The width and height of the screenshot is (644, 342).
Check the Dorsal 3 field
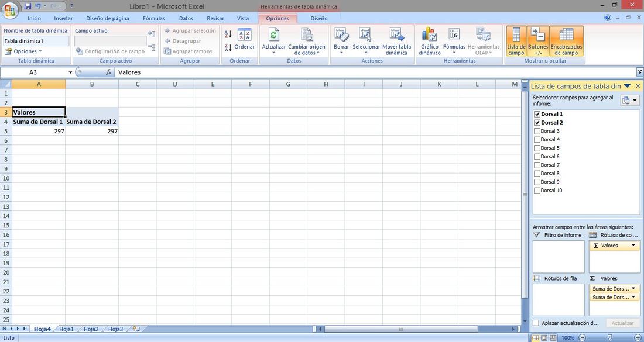click(537, 131)
